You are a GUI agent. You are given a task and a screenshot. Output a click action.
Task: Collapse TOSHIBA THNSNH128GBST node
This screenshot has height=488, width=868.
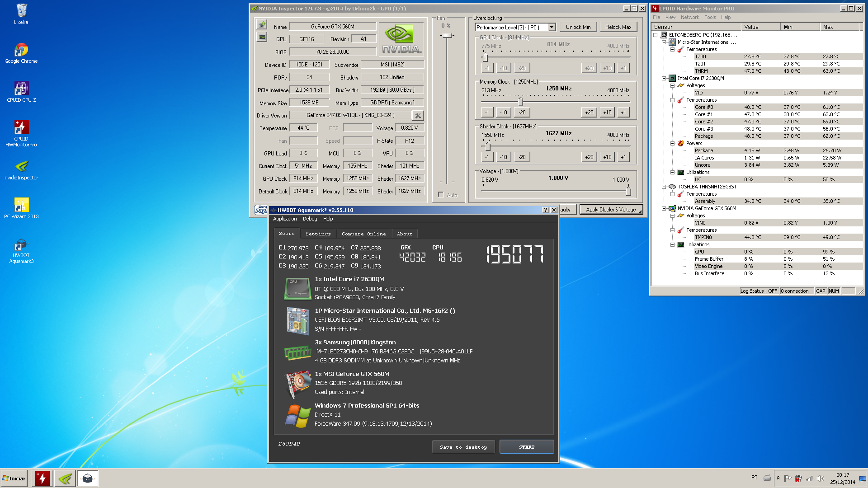point(664,187)
